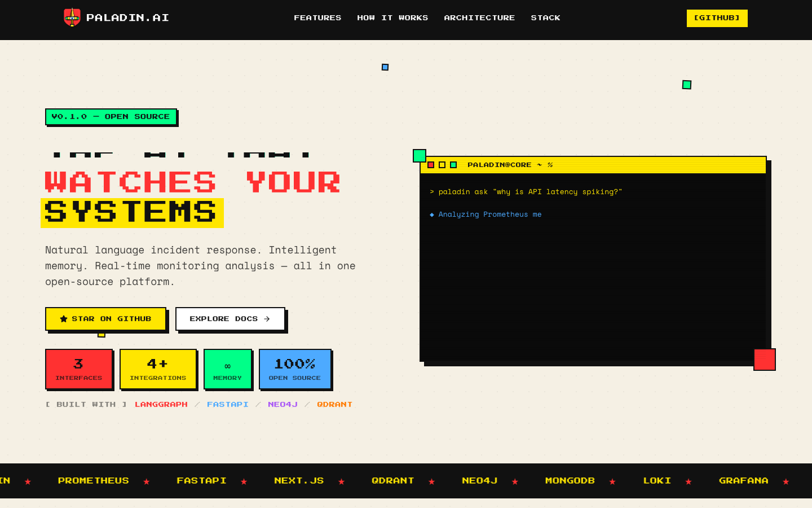This screenshot has height=508, width=812.
Task: Click the star icon in GitHub button
Action: click(64, 319)
